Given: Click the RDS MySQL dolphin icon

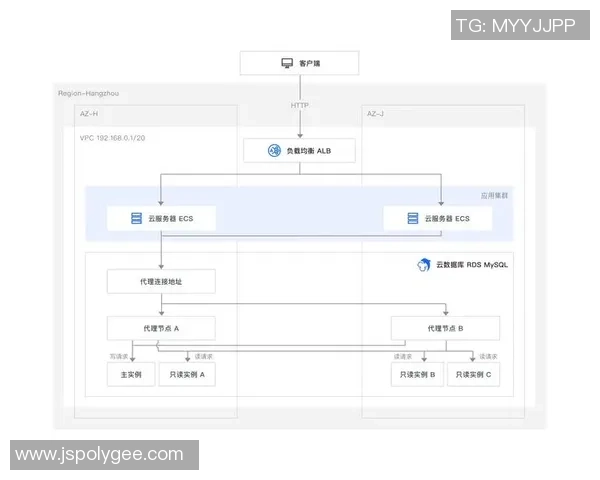Looking at the screenshot, I should (424, 265).
